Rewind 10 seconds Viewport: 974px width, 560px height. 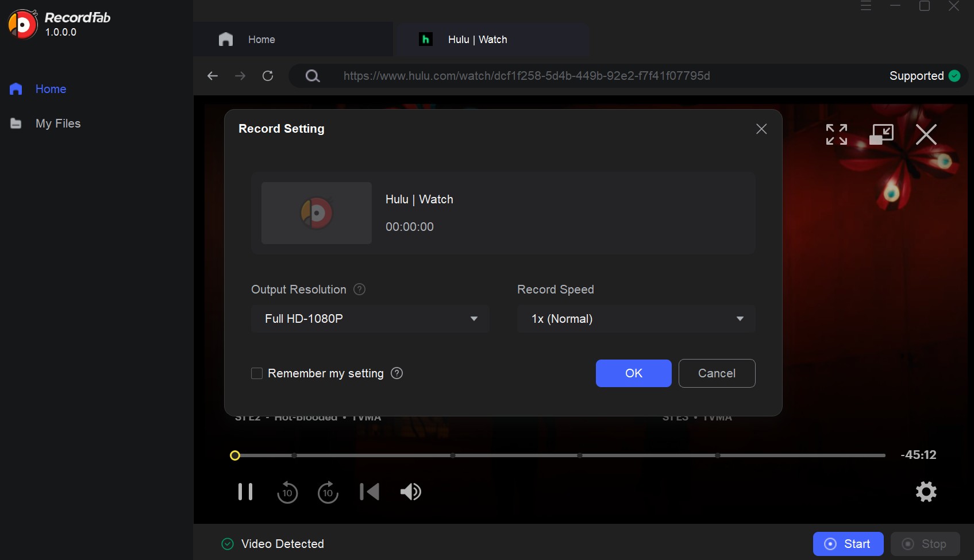tap(287, 492)
